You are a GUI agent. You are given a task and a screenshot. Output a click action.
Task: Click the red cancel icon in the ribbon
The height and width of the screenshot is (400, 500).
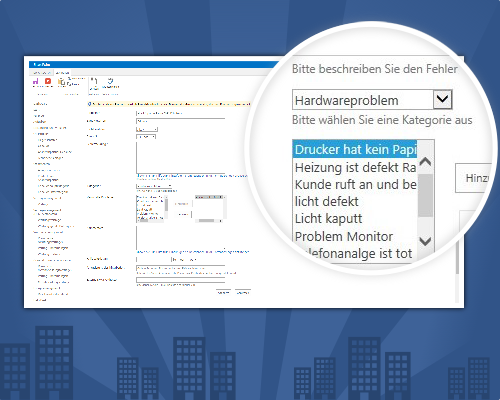(x=48, y=81)
